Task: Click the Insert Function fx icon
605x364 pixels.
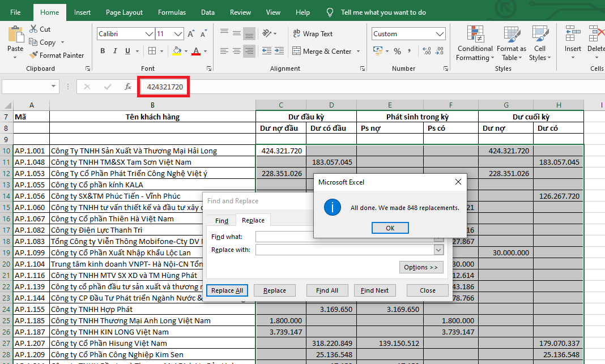Action: coord(128,87)
